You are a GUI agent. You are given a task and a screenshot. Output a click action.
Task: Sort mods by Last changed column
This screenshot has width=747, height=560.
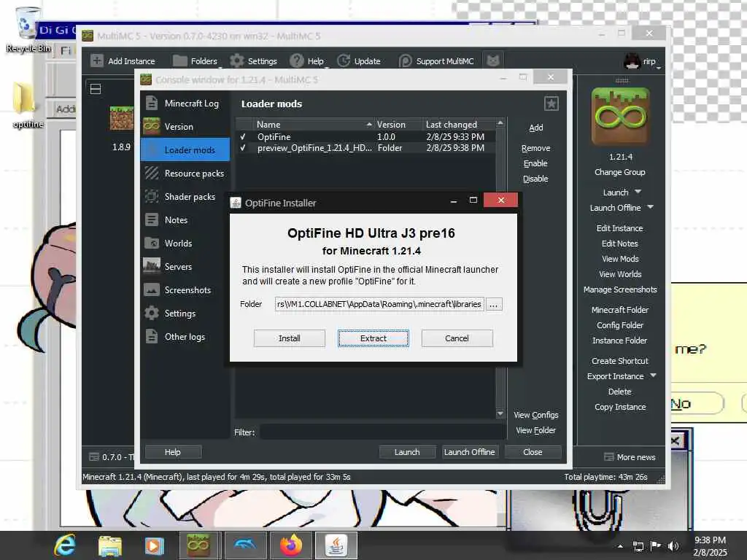[x=458, y=124]
